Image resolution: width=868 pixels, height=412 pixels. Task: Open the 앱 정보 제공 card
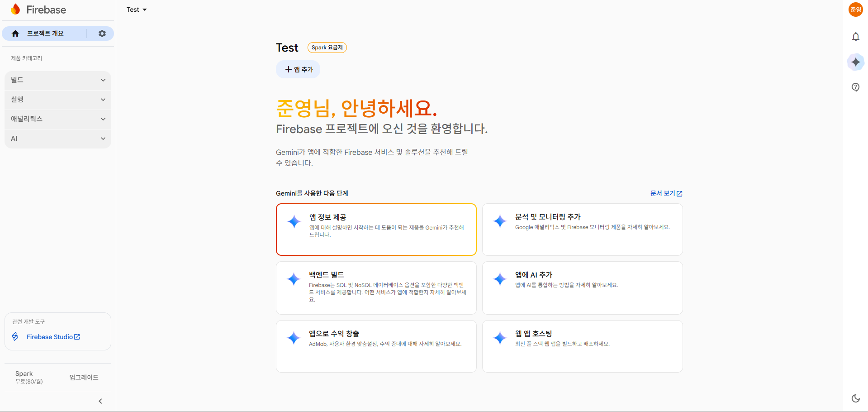(x=376, y=230)
